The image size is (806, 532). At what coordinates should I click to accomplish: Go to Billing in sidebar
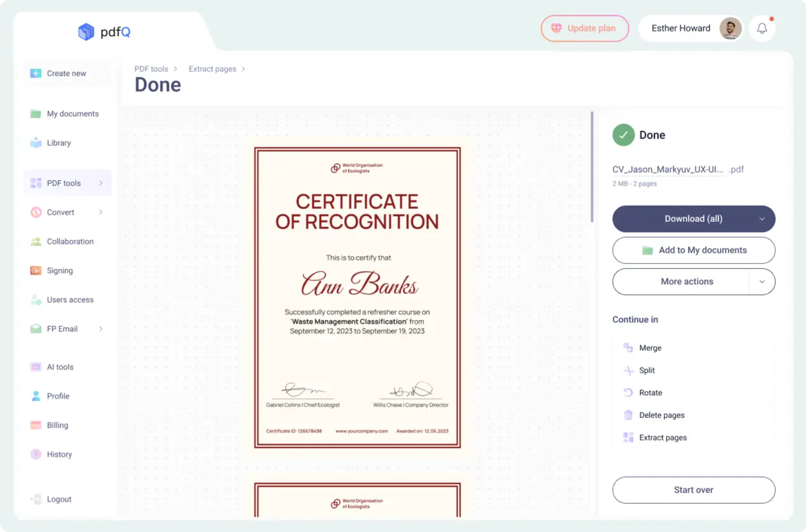57,426
